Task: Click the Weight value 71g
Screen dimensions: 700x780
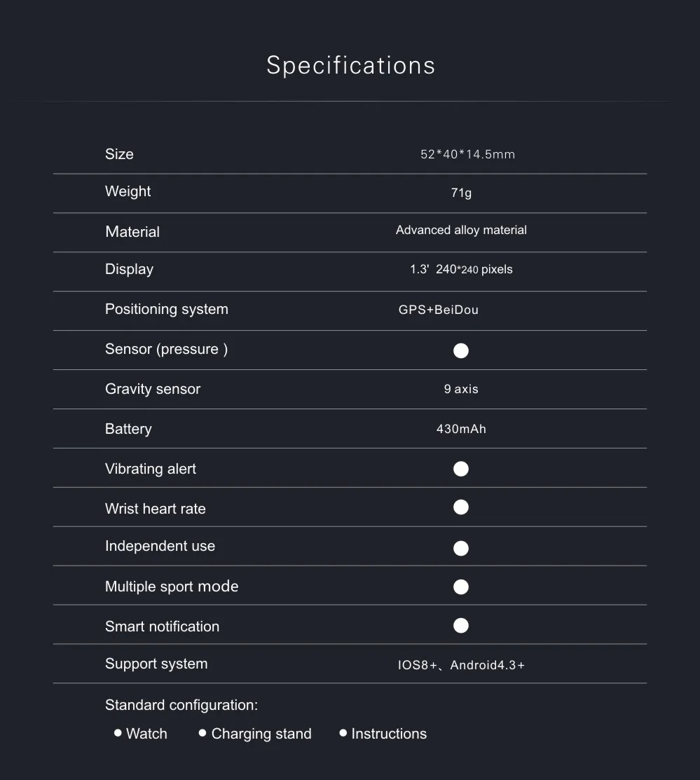Action: click(461, 193)
